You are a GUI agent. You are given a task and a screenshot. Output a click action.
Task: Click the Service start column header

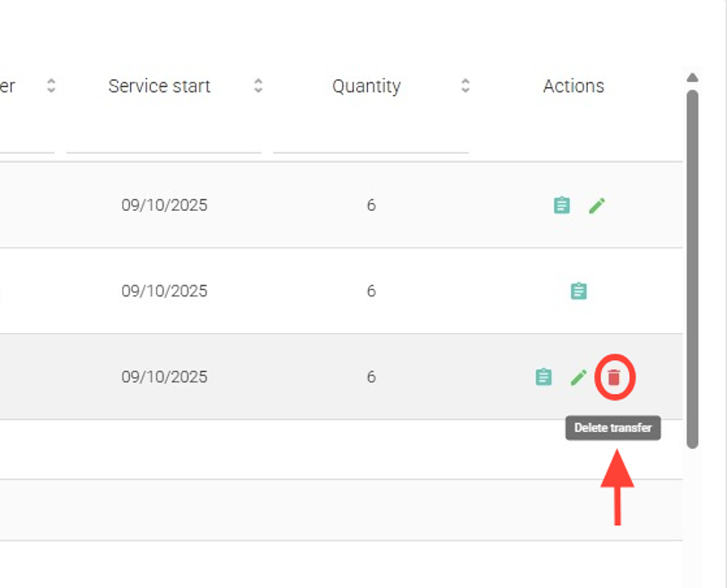click(160, 86)
